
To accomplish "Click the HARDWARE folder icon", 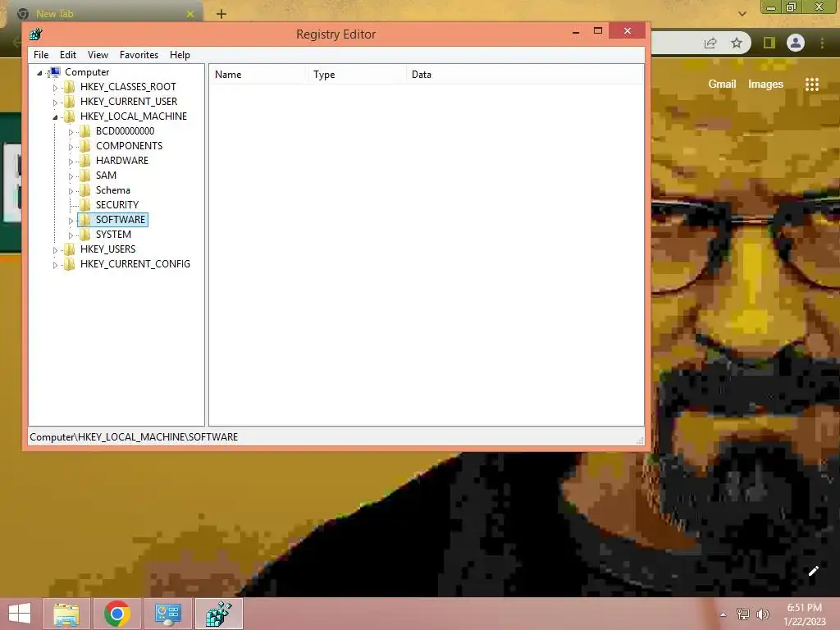I will pyautogui.click(x=84, y=161).
